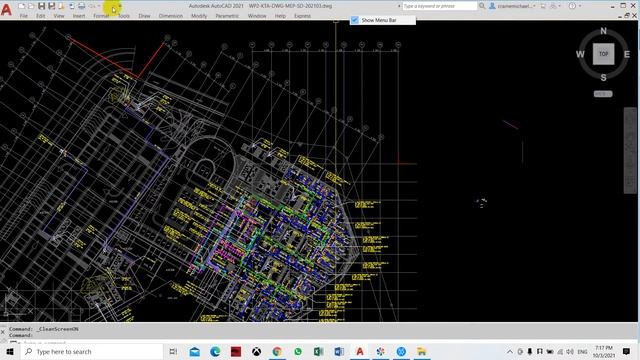Open Word from taskbar
The image size is (640, 360).
point(339,351)
